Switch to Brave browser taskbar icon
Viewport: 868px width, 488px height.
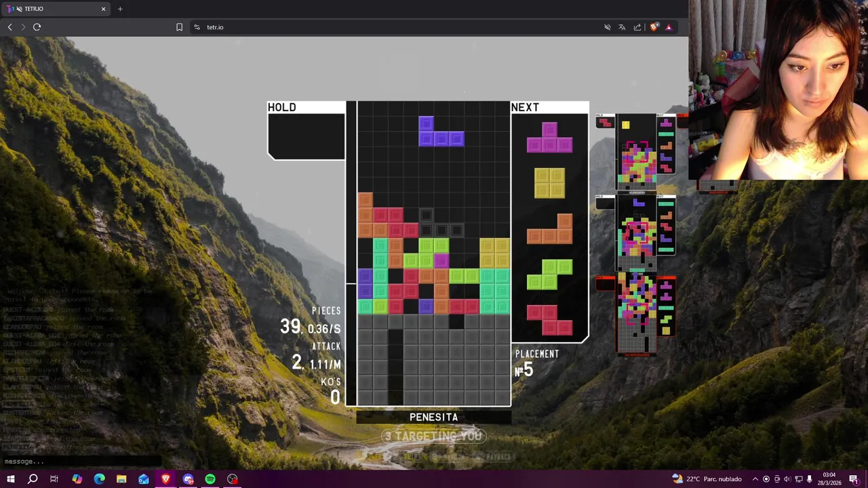click(165, 479)
